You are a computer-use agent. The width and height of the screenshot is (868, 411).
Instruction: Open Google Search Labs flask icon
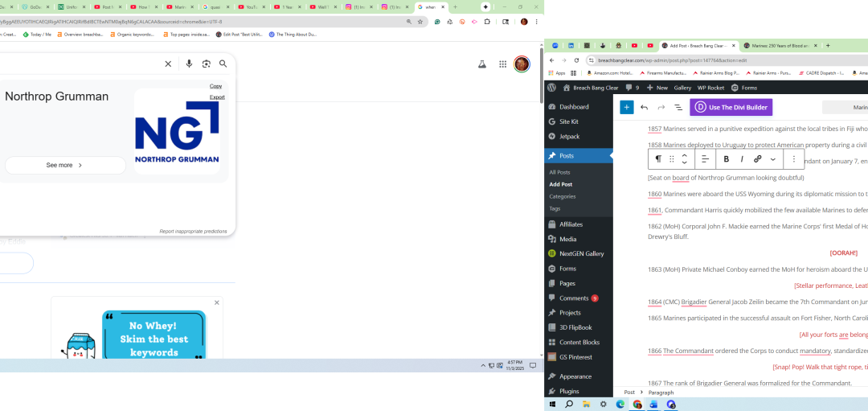click(482, 64)
